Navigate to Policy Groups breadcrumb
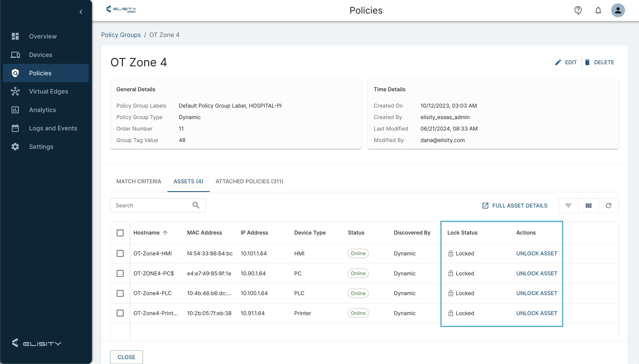This screenshot has height=364, width=639. click(121, 35)
